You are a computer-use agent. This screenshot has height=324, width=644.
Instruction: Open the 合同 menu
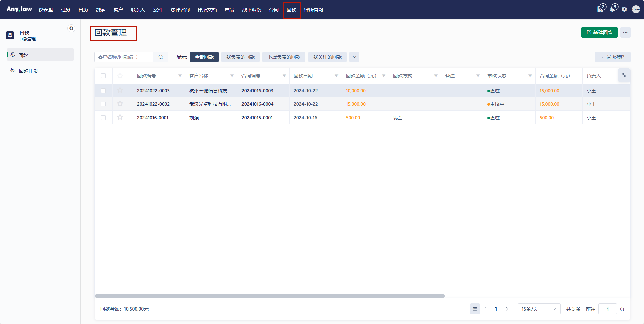[274, 10]
